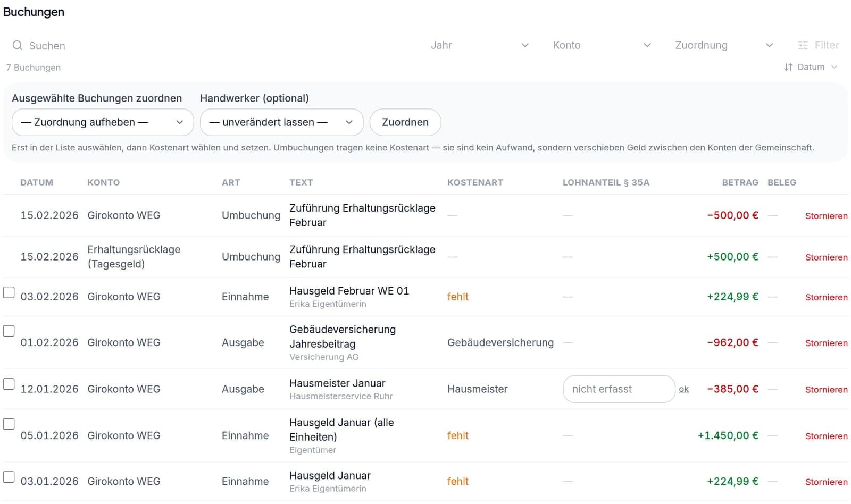Tick checkbox for 03.01.2026 Hausgeld Januar

(x=9, y=476)
